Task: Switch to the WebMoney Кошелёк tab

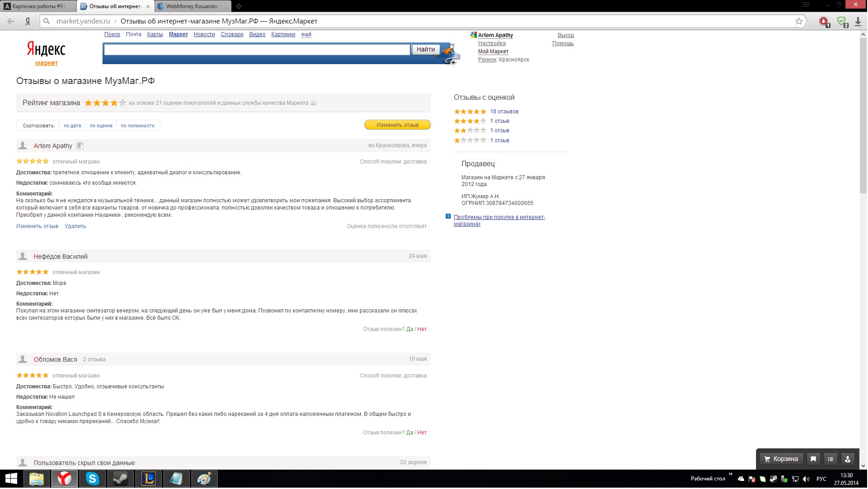Action: pyautogui.click(x=191, y=6)
